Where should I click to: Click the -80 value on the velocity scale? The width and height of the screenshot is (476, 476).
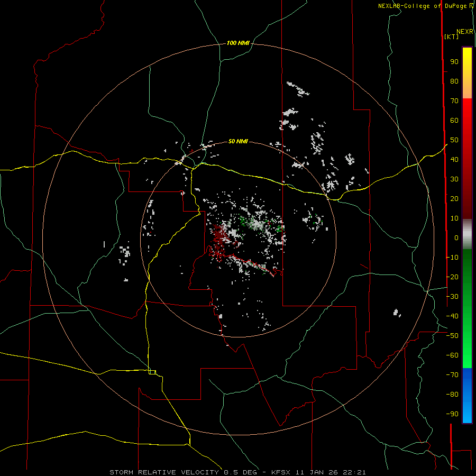pos(452,395)
